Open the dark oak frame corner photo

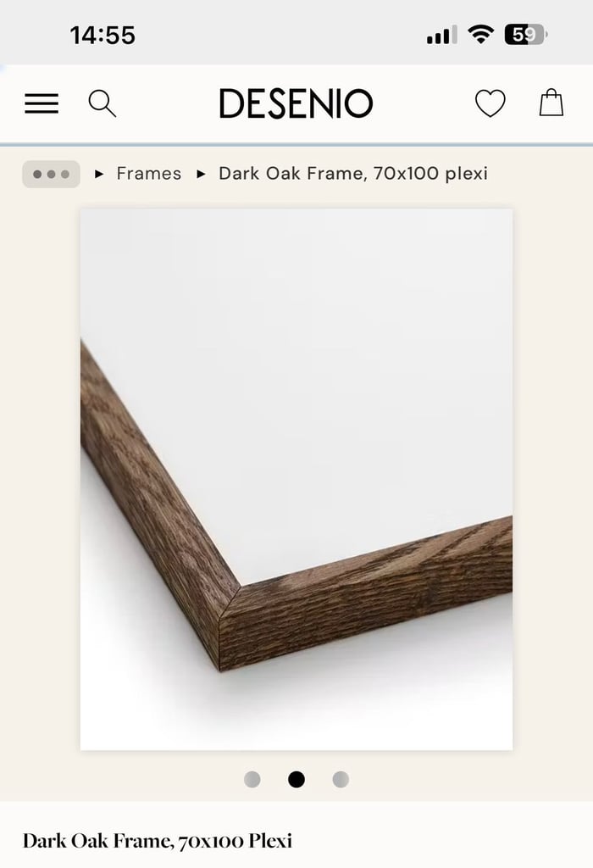[x=296, y=480]
